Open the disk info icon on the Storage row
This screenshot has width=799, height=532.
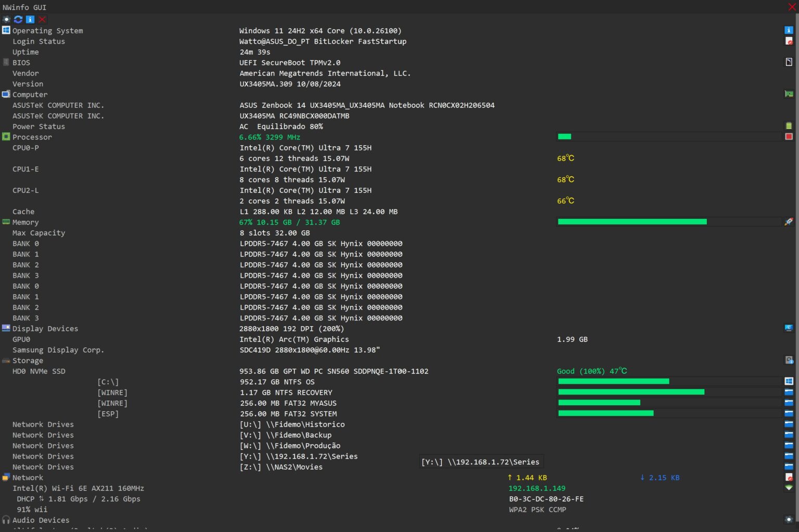(x=789, y=360)
